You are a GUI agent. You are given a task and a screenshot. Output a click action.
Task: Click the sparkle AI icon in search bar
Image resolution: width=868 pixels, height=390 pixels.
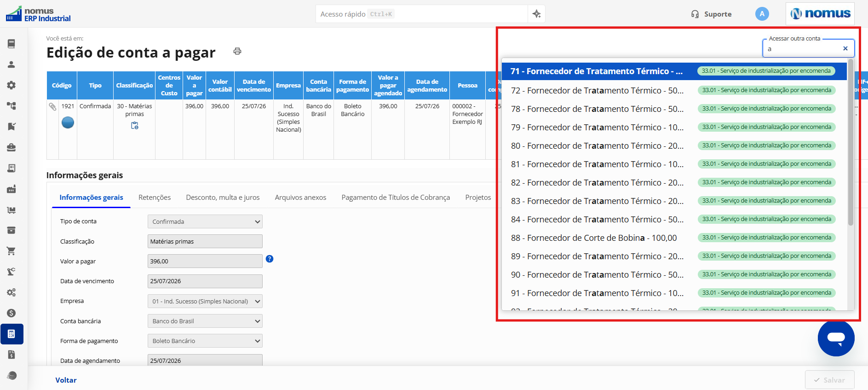[536, 14]
